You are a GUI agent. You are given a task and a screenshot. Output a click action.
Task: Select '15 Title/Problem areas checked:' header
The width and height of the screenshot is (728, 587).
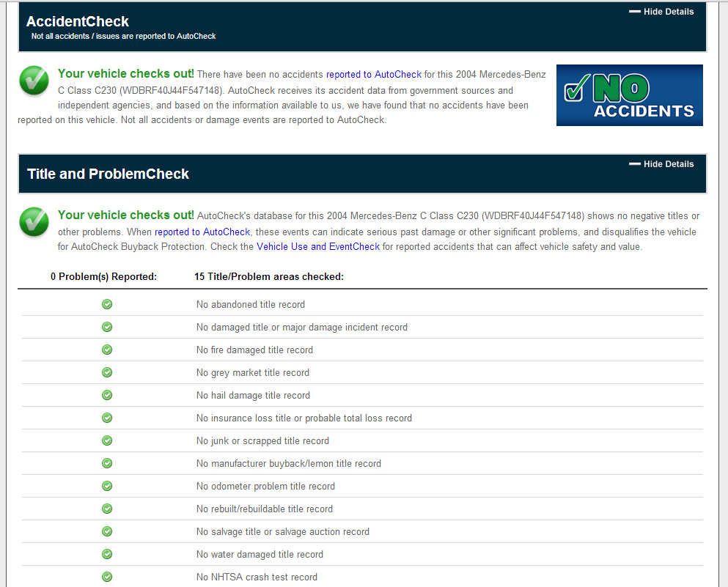[269, 276]
